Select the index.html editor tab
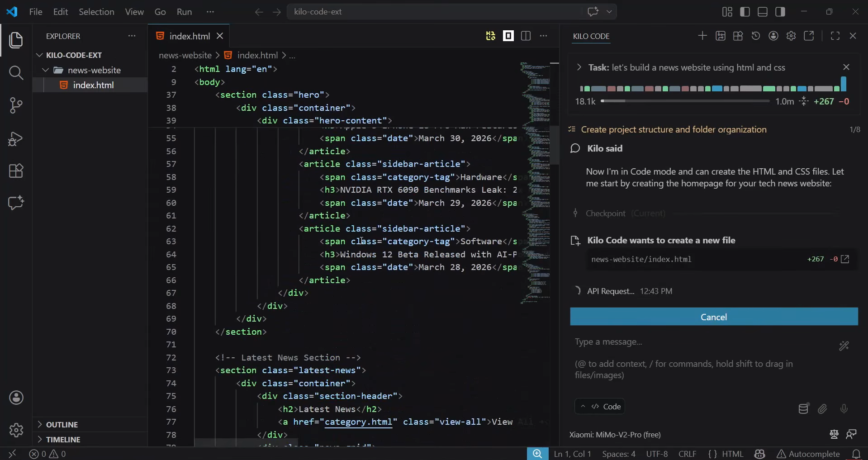868x460 pixels. pos(190,36)
